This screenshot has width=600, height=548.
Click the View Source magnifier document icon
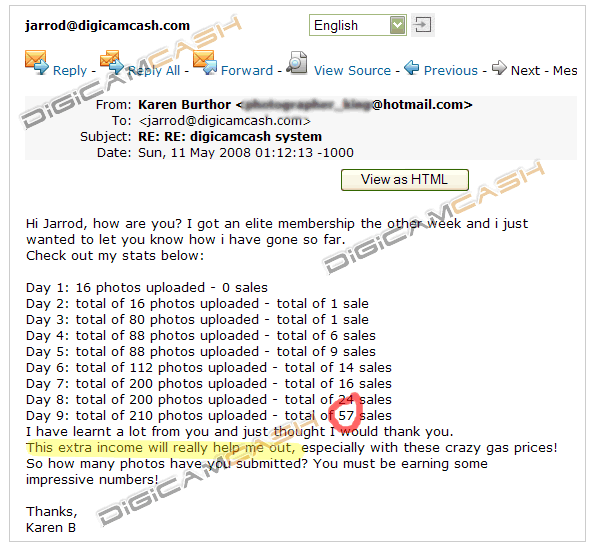pos(297,62)
